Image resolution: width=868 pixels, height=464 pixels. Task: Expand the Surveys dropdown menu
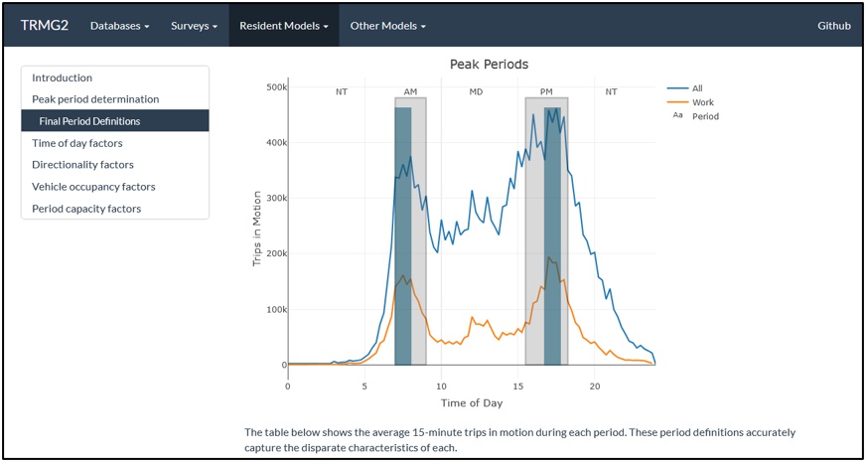click(194, 26)
